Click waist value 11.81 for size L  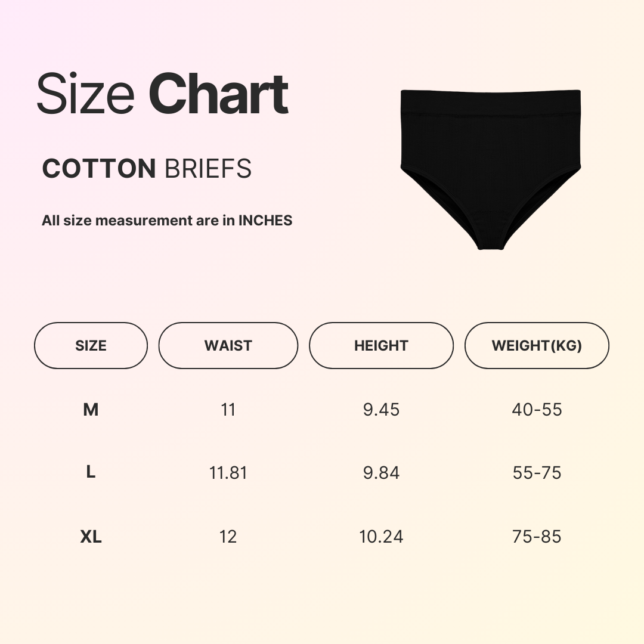pos(228,473)
